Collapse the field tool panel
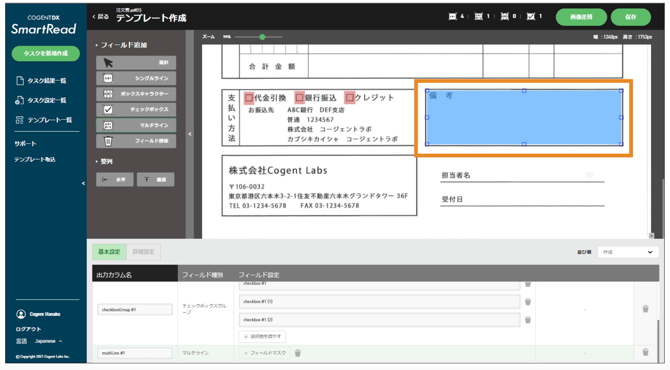This screenshot has width=670, height=370. click(x=190, y=134)
